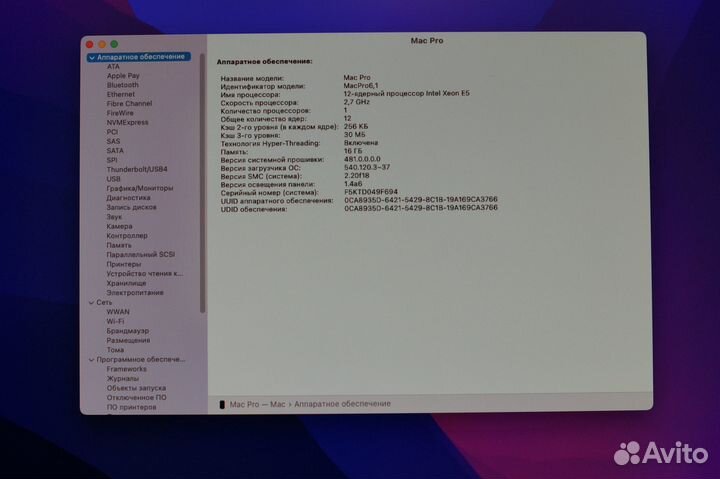
Task: Open Графика/Мониторы in the sidebar
Action: click(140, 188)
